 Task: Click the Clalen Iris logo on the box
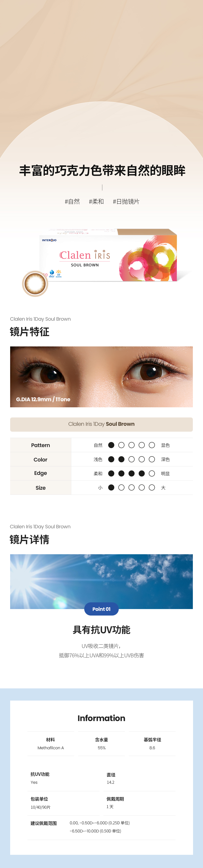85,255
